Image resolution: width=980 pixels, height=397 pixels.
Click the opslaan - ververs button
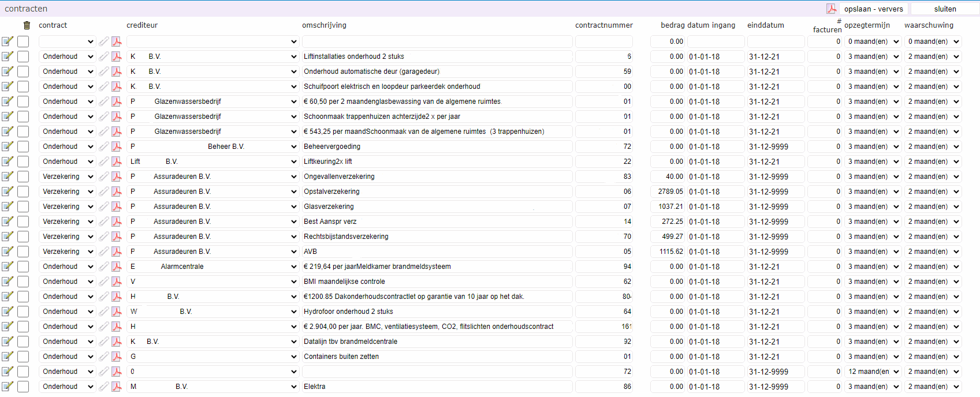873,9
